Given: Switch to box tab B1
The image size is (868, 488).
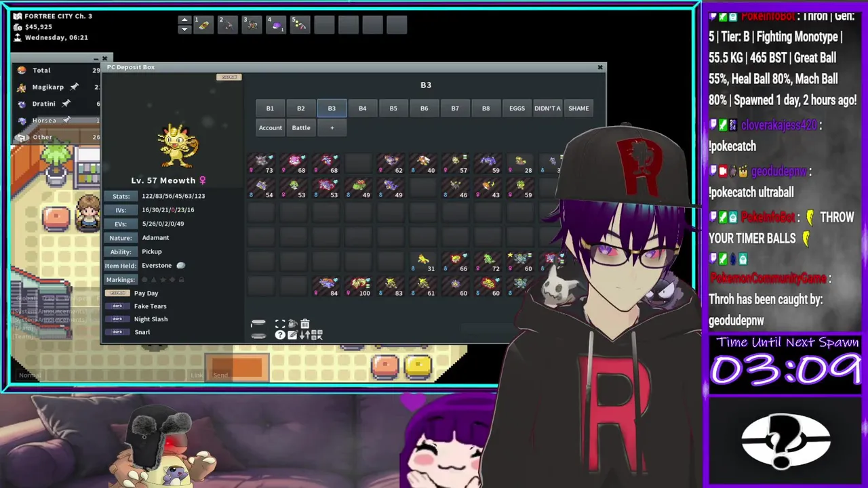Looking at the screenshot, I should point(270,108).
